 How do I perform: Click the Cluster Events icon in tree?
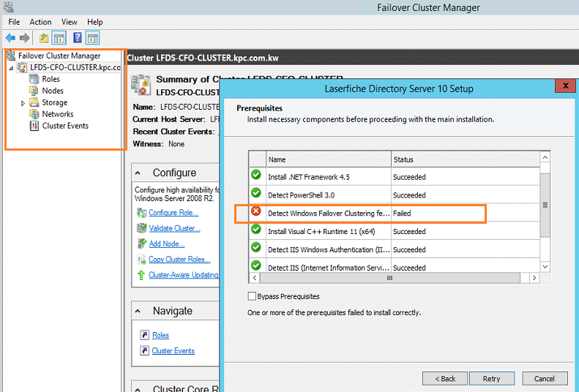click(34, 126)
